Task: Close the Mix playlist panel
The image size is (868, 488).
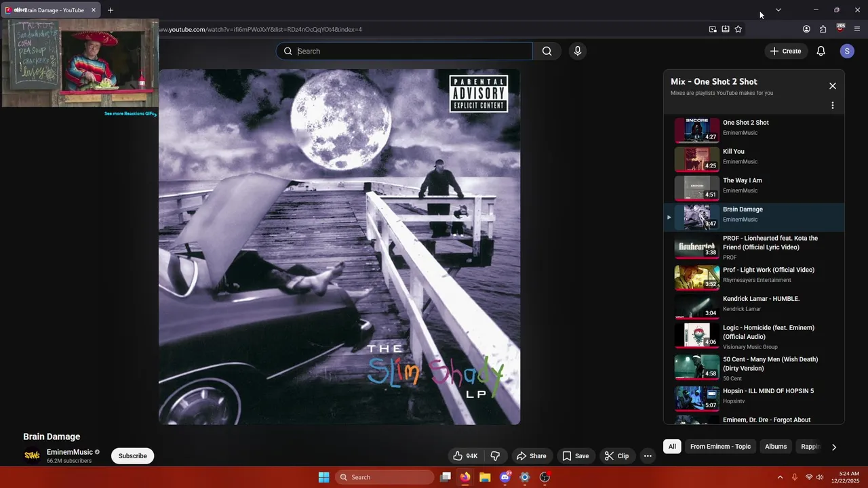Action: pos(833,86)
